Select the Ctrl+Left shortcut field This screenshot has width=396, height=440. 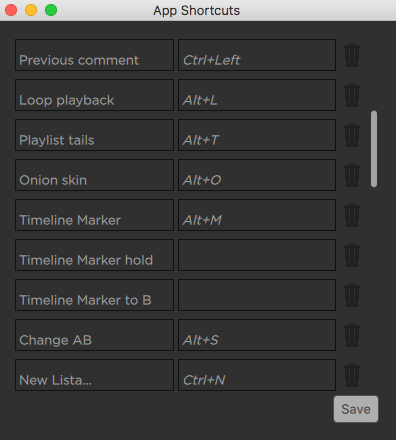(257, 55)
